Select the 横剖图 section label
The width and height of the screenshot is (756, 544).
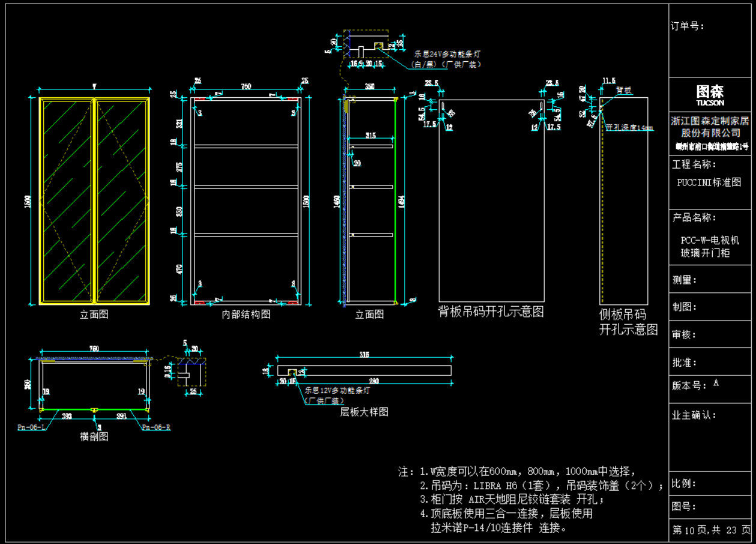[x=94, y=437]
